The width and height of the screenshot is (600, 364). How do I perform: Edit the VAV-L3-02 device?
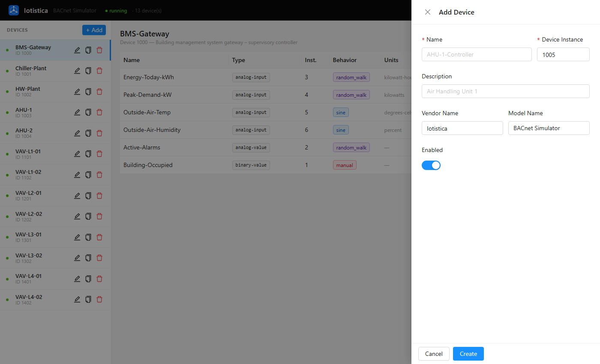click(x=77, y=258)
